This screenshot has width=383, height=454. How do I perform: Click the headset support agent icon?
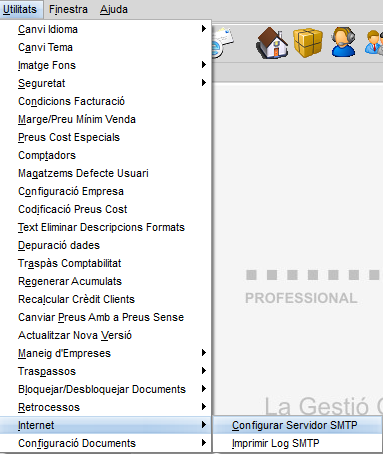click(x=344, y=42)
